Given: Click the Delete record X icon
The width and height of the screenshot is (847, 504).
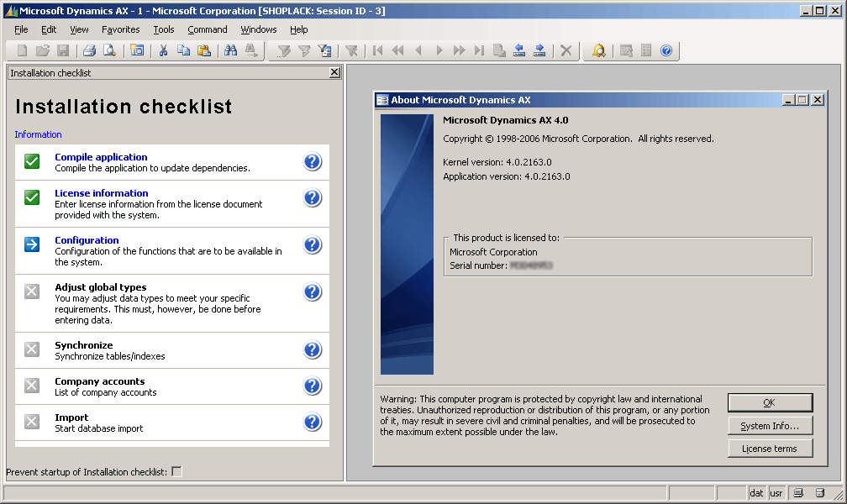Looking at the screenshot, I should click(566, 50).
